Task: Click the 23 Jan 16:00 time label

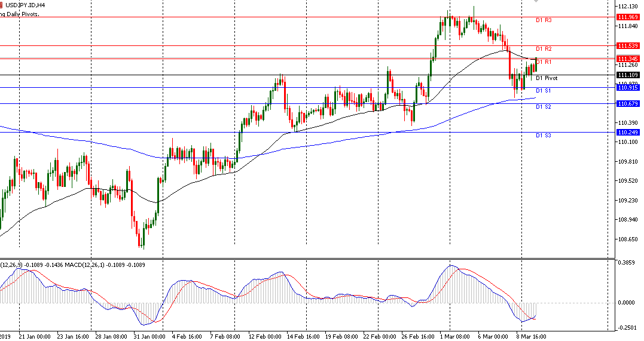Action: (x=73, y=337)
